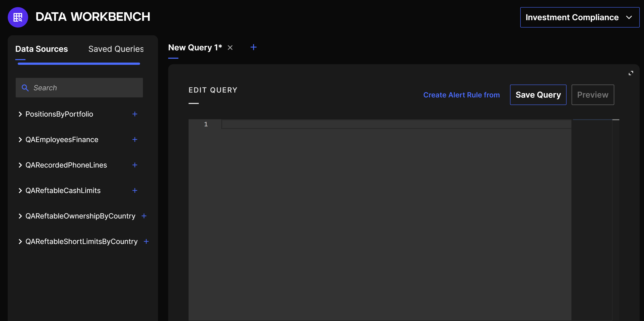The height and width of the screenshot is (321, 644).
Task: Add QAEmployeesFinance using its plus icon
Action: (135, 139)
